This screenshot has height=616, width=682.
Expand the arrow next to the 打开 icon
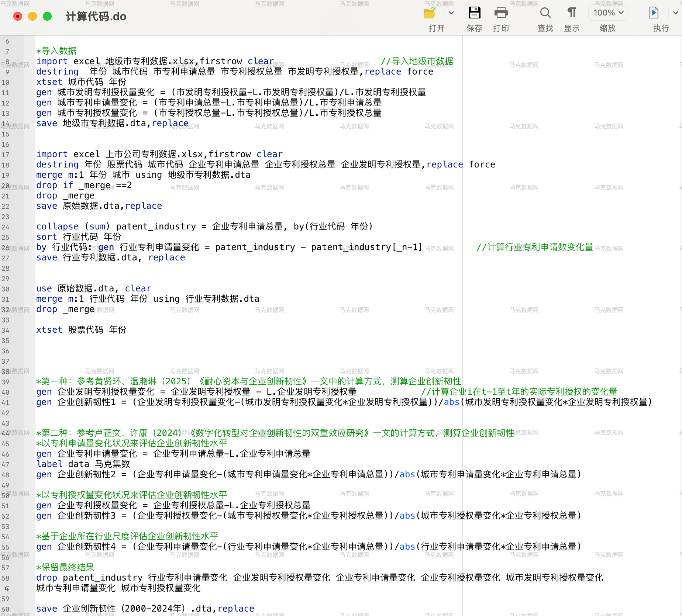(451, 13)
